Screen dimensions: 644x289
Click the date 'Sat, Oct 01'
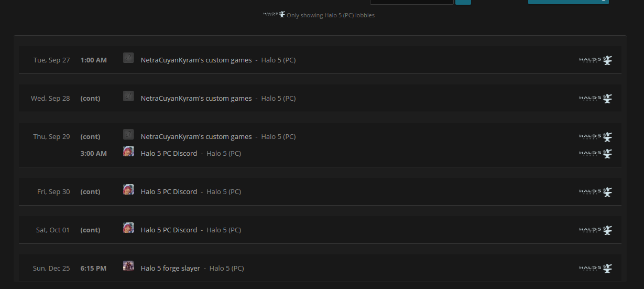click(53, 230)
